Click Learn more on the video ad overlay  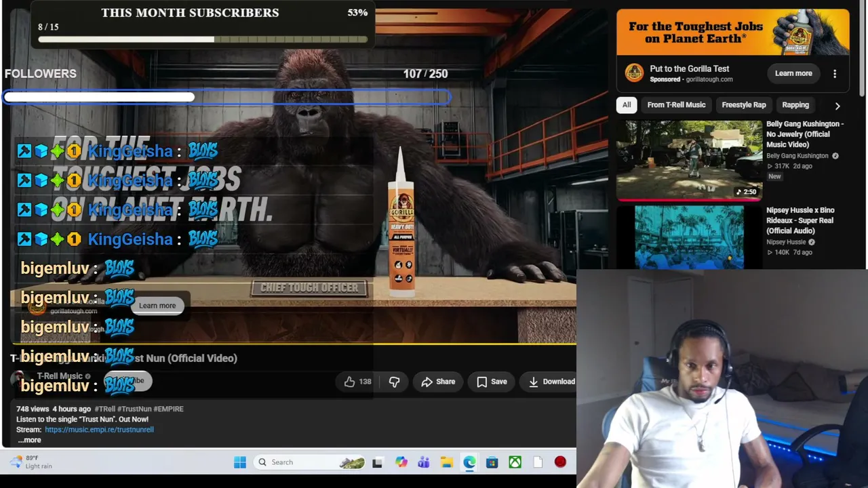[157, 306]
